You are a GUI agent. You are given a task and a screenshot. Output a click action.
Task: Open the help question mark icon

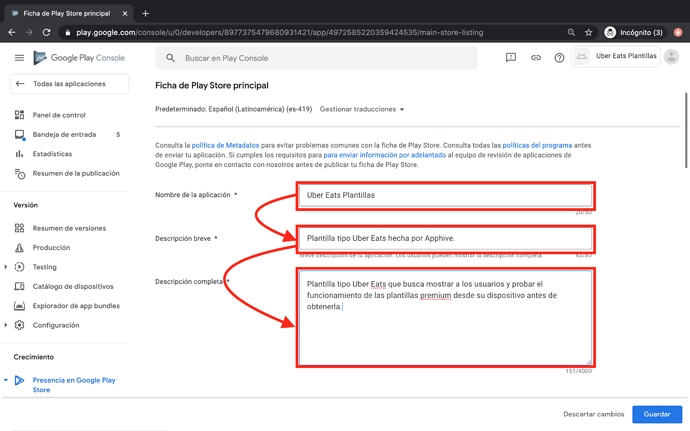[559, 58]
